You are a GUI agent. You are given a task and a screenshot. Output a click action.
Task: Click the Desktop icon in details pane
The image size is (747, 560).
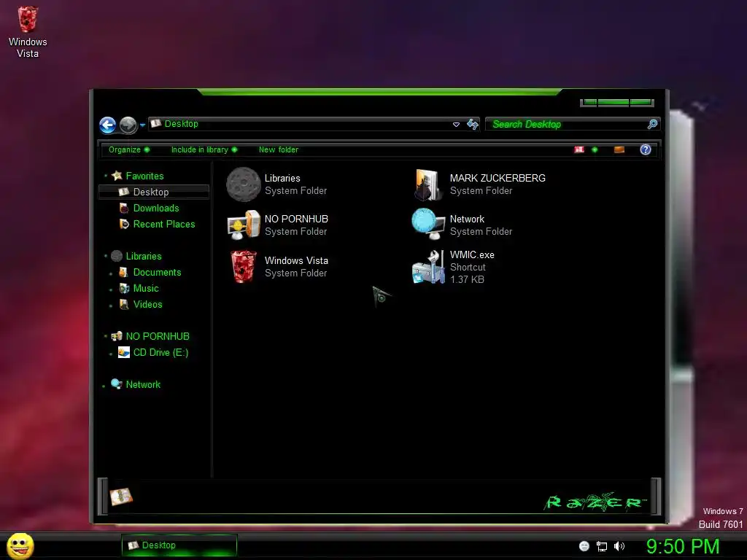[x=121, y=497]
